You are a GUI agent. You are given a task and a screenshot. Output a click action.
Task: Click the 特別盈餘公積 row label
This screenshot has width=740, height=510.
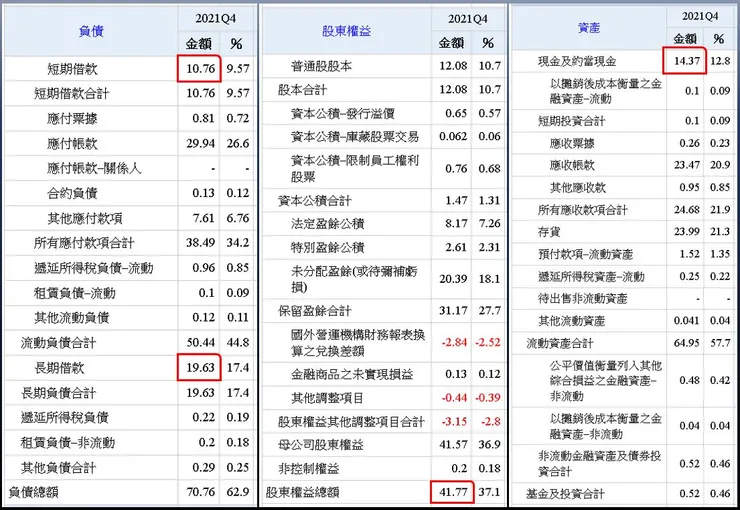328,247
